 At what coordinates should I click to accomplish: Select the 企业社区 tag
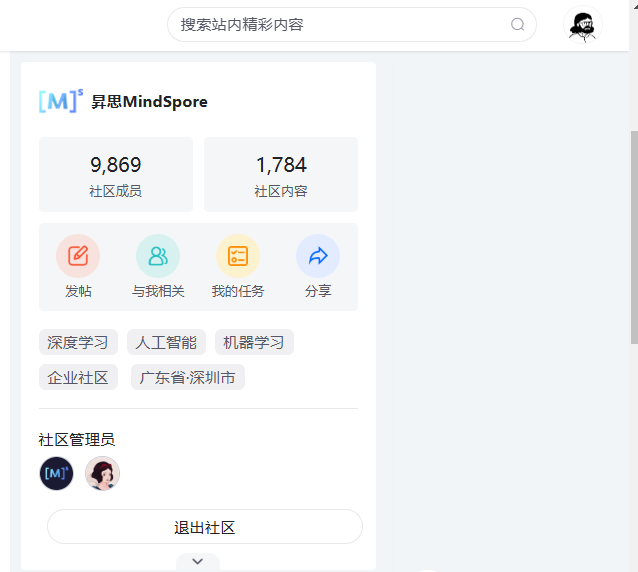tap(78, 377)
